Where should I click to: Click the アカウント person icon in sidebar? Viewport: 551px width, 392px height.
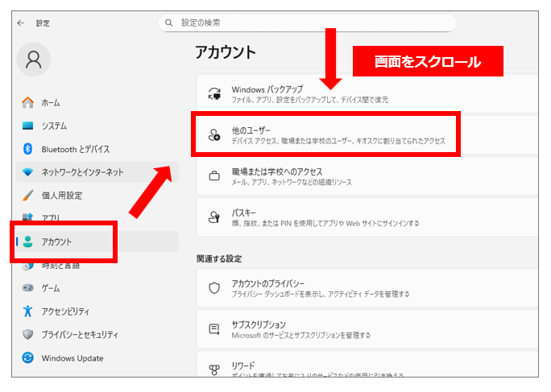point(27,241)
